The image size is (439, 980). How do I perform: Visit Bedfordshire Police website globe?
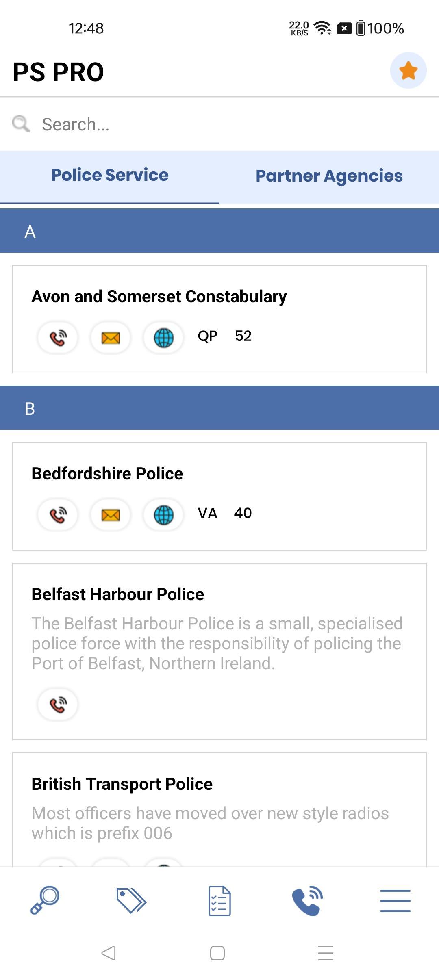coord(163,515)
